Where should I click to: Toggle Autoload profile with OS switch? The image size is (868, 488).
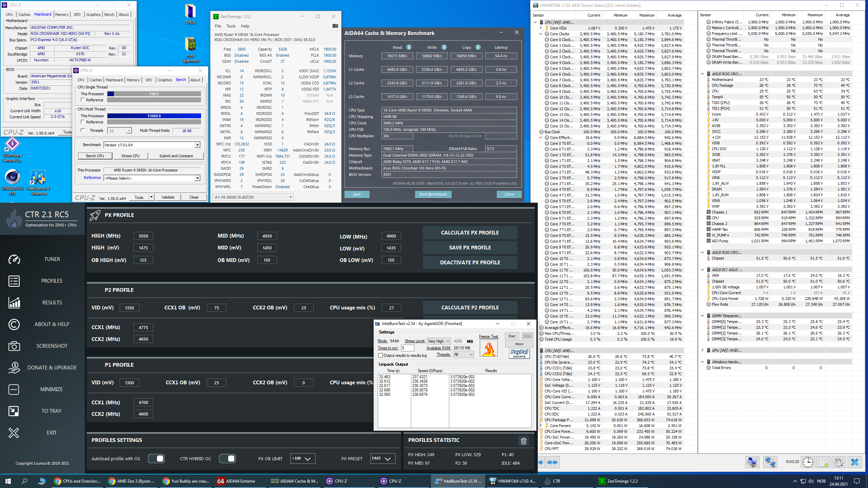tap(156, 459)
